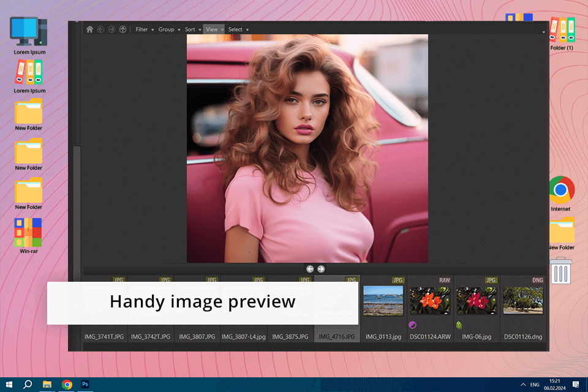Select the IMG_0113.jpg beach thumbnail
This screenshot has height=392, width=588.
point(383,301)
